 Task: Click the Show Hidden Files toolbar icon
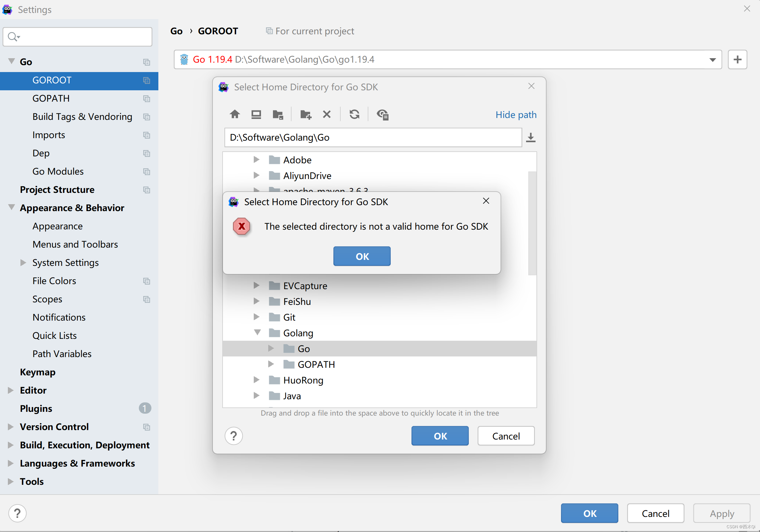382,115
